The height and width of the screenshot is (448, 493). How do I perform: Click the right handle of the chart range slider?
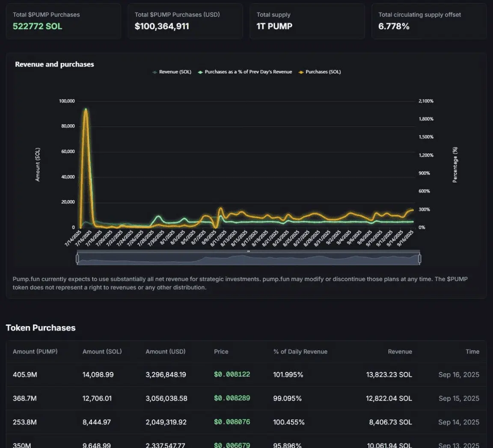click(419, 259)
